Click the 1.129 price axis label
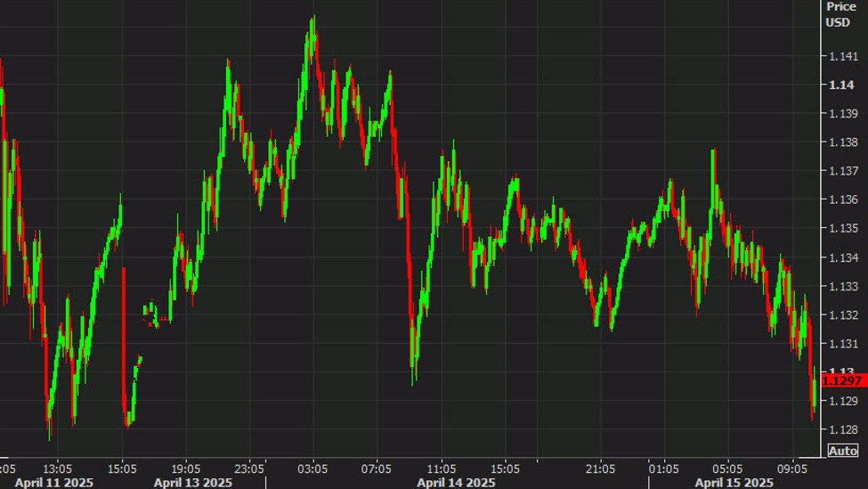 pyautogui.click(x=843, y=401)
